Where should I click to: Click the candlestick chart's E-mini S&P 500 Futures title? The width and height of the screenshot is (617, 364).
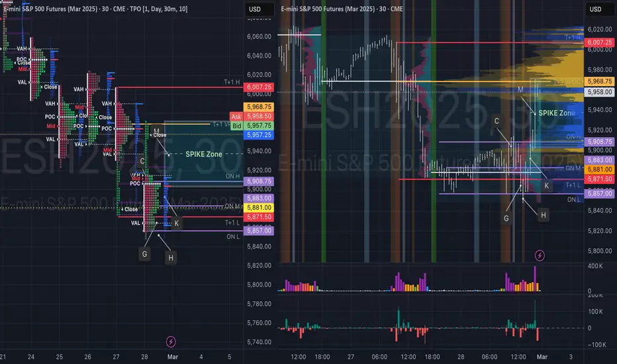point(342,9)
